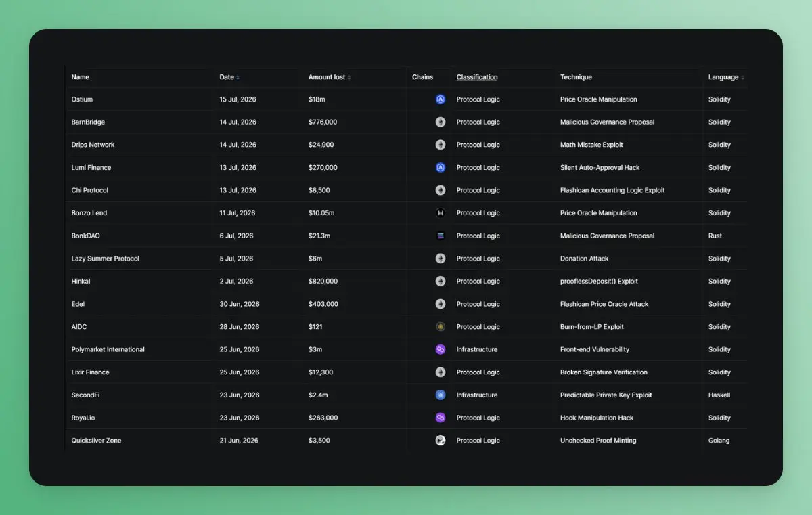Viewport: 812px width, 515px height.
Task: Click the chain icon in Quicksilver Zone row
Action: coord(441,441)
